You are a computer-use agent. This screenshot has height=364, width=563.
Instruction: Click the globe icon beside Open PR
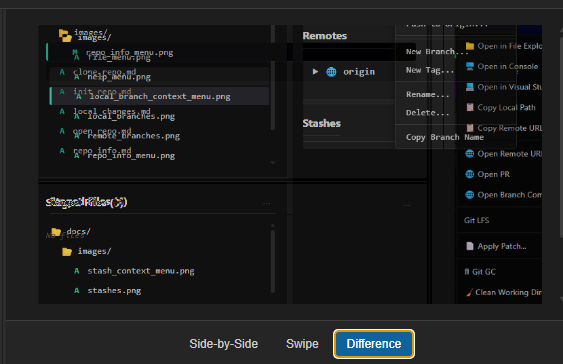pyautogui.click(x=470, y=174)
